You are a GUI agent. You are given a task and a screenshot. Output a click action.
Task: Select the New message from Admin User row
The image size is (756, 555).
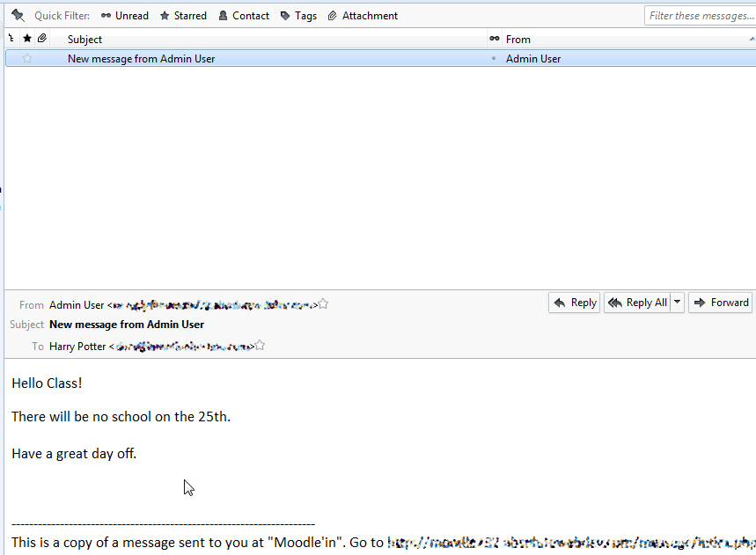(x=381, y=58)
